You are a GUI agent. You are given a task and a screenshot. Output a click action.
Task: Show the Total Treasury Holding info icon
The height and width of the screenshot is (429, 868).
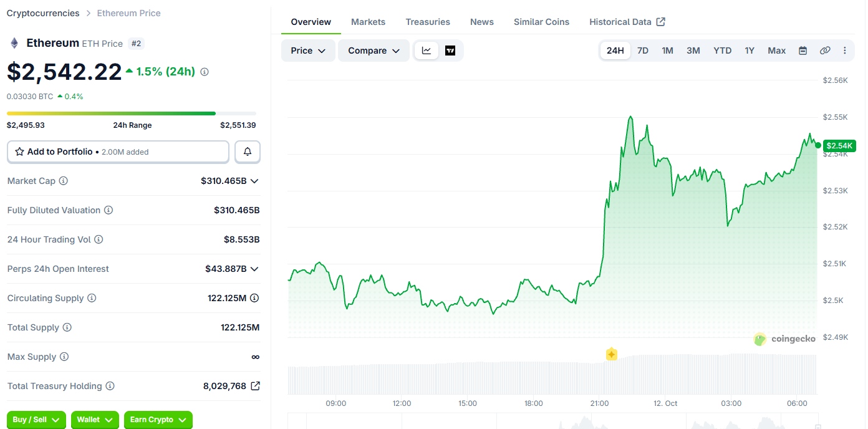[110, 386]
